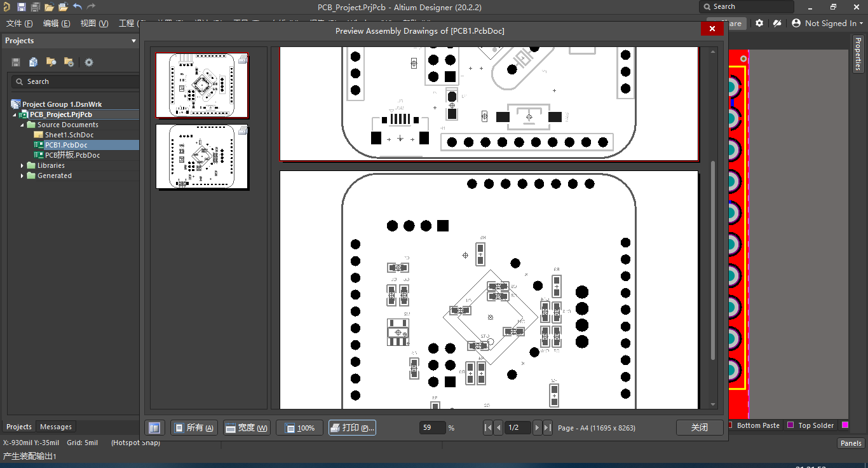Click the user account avatar icon
The image size is (868, 468).
point(796,23)
